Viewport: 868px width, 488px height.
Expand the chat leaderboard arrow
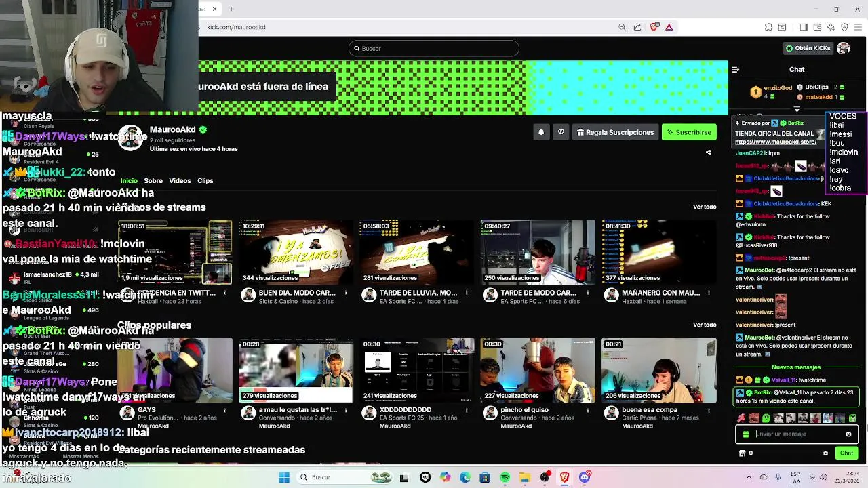click(797, 108)
